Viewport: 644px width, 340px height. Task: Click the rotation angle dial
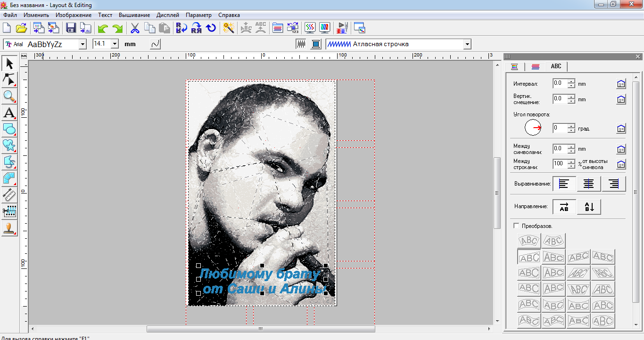(533, 128)
